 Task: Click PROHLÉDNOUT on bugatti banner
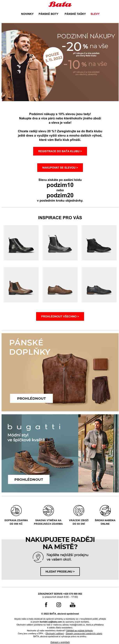pos(29,479)
